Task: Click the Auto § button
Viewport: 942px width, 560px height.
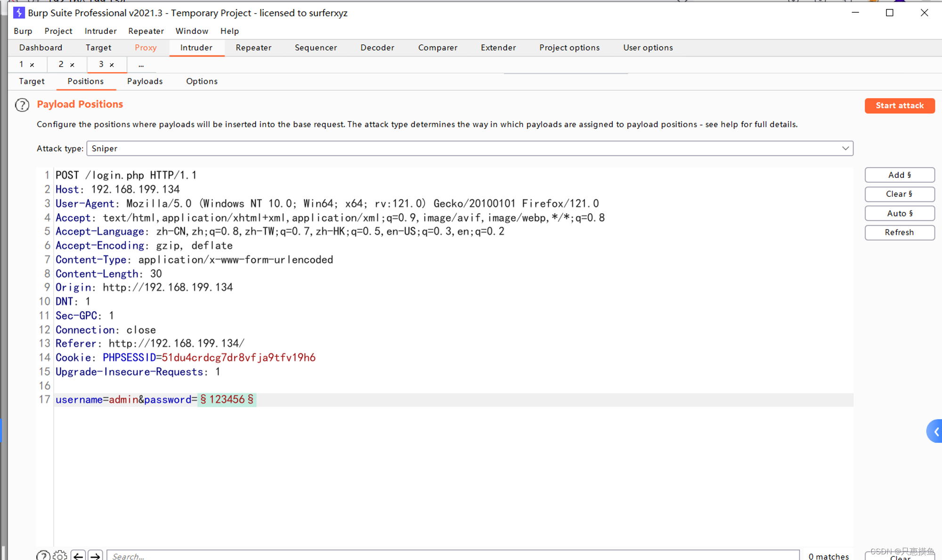Action: pyautogui.click(x=899, y=213)
